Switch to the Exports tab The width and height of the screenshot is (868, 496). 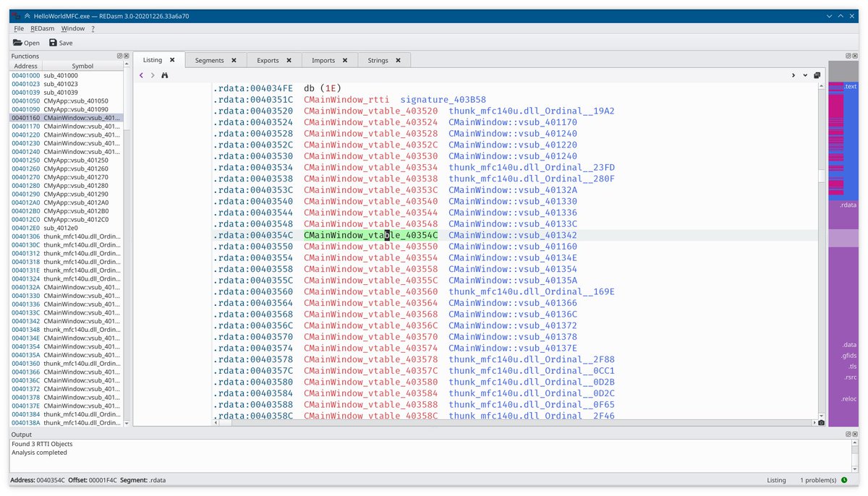pyautogui.click(x=274, y=61)
